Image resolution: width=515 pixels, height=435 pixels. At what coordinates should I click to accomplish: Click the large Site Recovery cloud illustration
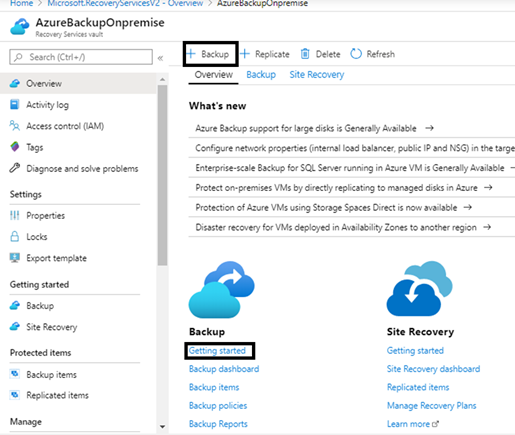[x=419, y=289]
